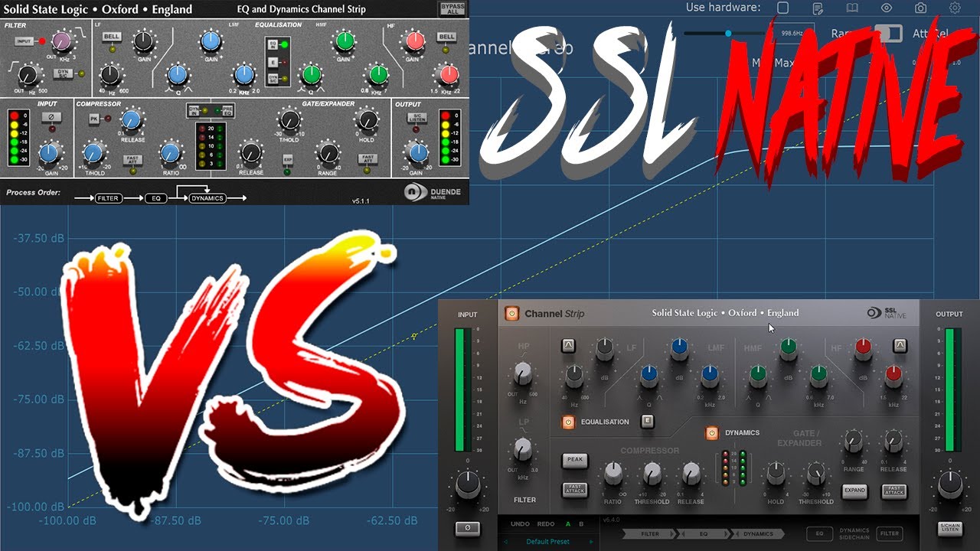980x551 pixels.
Task: Toggle DYNAMICS power button in SSL Native
Action: (712, 433)
